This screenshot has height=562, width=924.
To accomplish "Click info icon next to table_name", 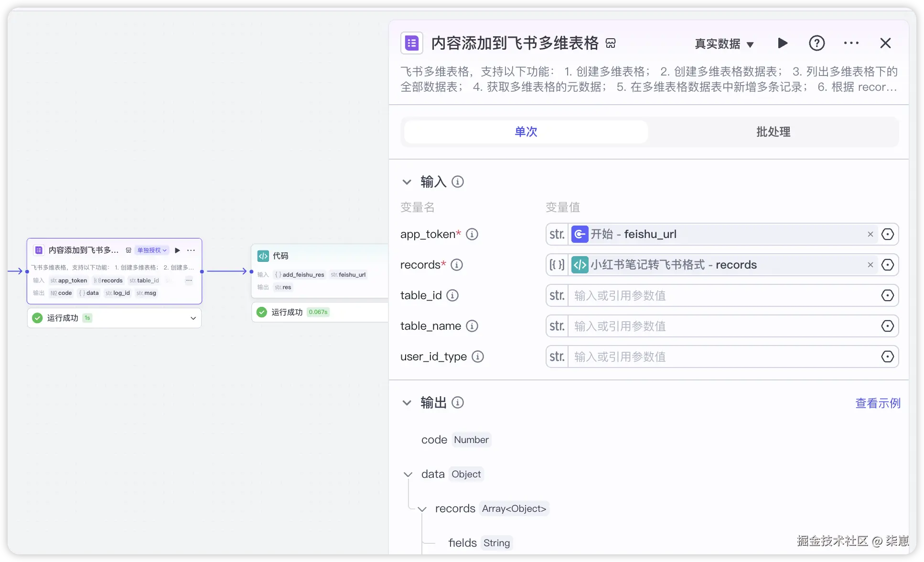I will (472, 326).
